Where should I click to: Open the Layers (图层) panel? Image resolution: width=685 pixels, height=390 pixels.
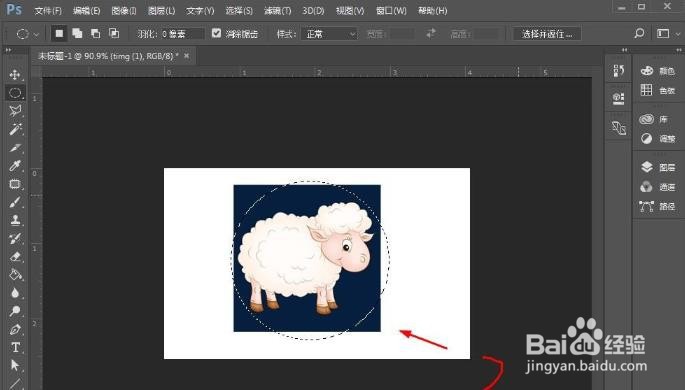tap(658, 167)
